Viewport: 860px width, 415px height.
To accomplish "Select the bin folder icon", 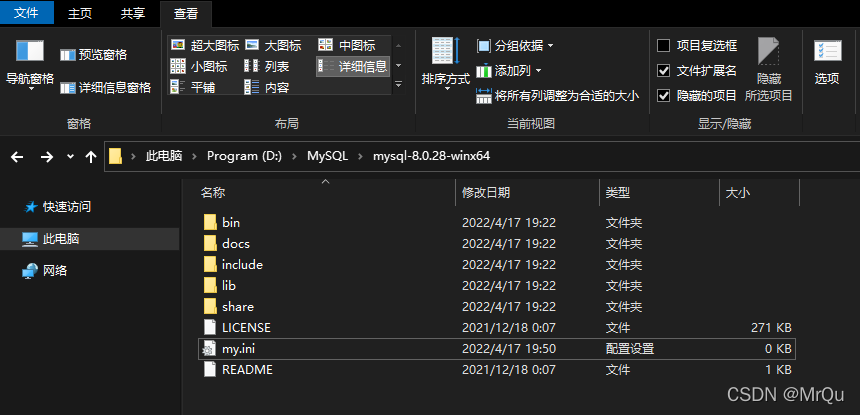I will click(210, 223).
